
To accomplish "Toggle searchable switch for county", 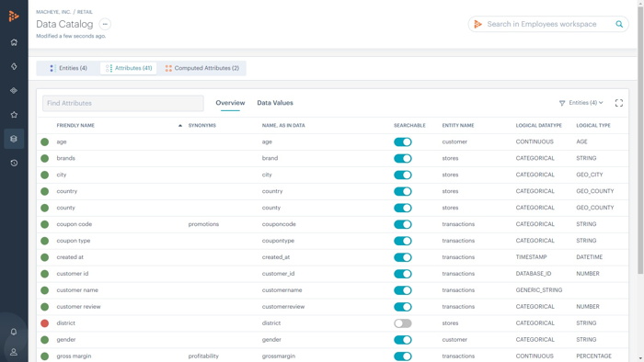I will click(403, 208).
